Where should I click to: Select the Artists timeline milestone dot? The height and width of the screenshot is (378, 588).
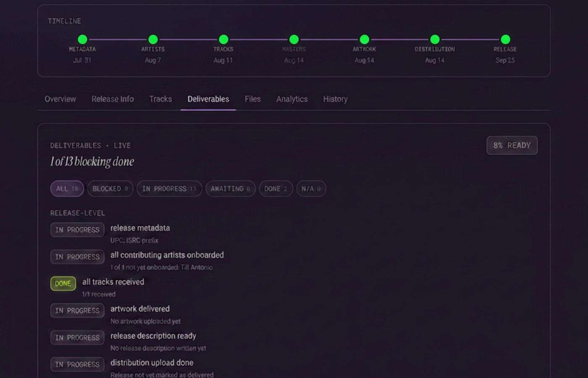[153, 39]
